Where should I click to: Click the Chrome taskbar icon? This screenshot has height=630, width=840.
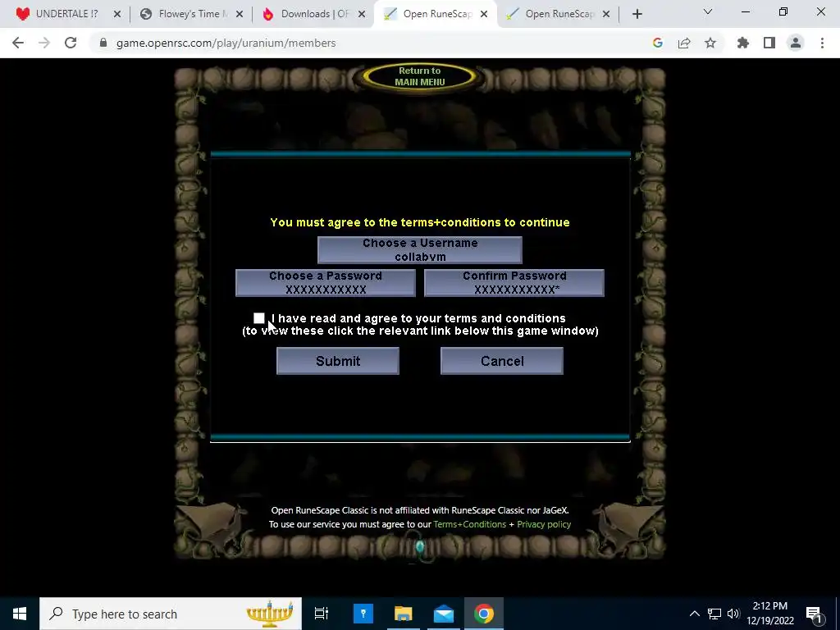pyautogui.click(x=484, y=614)
